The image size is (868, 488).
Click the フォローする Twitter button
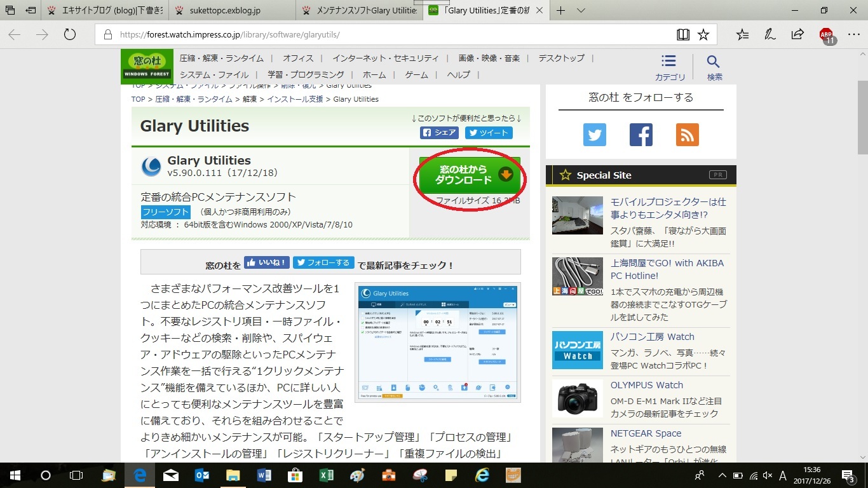pos(323,262)
